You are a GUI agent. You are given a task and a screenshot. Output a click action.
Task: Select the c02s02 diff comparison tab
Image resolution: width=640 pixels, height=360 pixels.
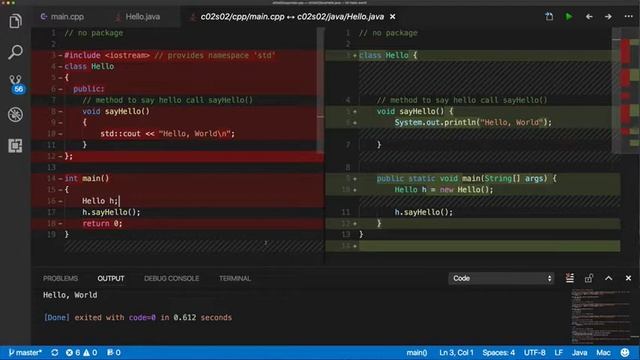point(291,17)
